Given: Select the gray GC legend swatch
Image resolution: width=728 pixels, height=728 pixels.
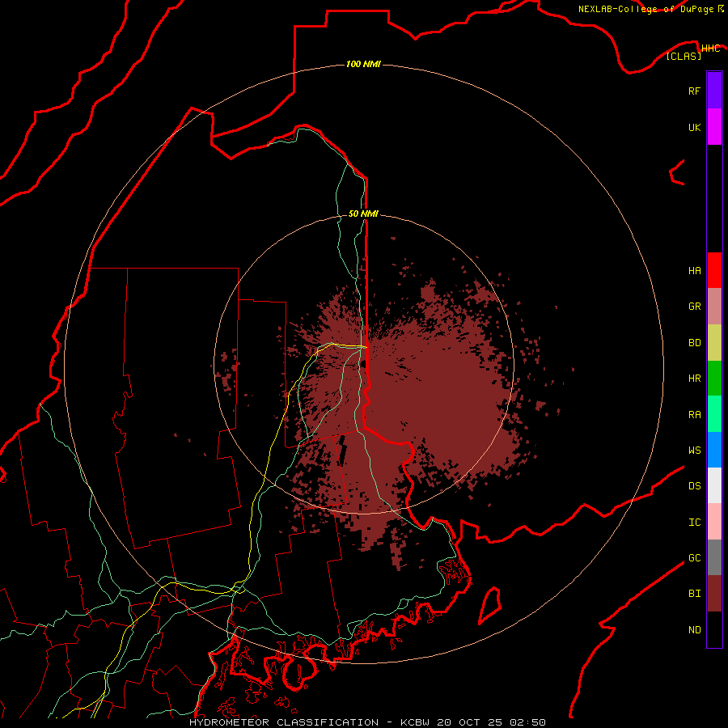Looking at the screenshot, I should (x=714, y=557).
